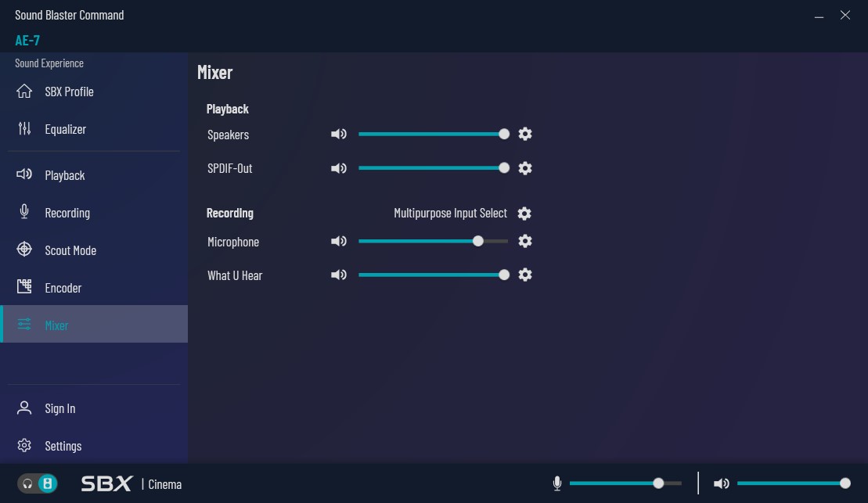
Task: Click the What U Hear label
Action: (235, 275)
